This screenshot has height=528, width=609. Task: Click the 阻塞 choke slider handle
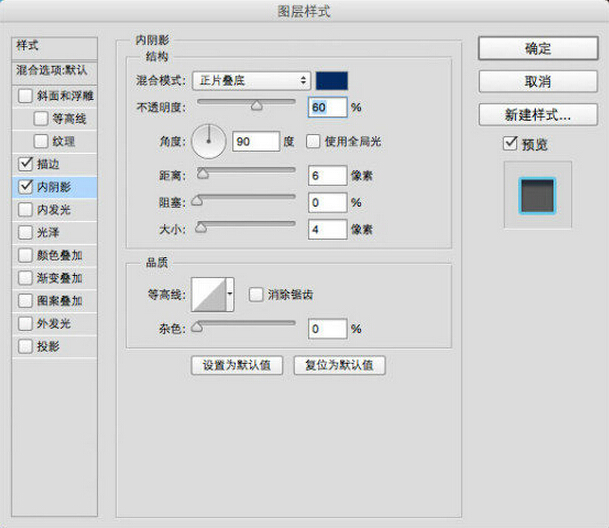tap(197, 200)
